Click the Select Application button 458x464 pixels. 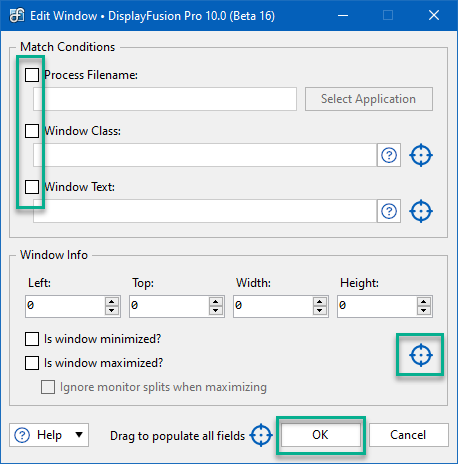click(369, 99)
